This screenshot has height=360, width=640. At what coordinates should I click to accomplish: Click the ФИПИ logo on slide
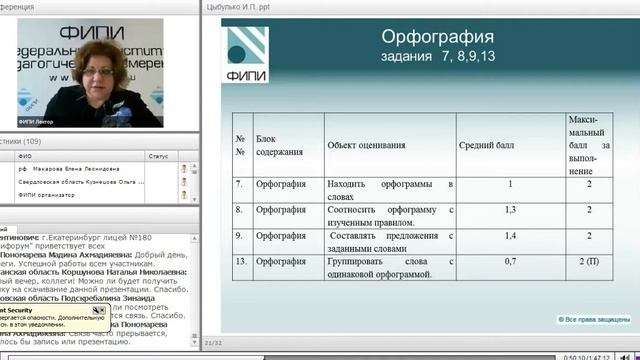click(x=245, y=55)
